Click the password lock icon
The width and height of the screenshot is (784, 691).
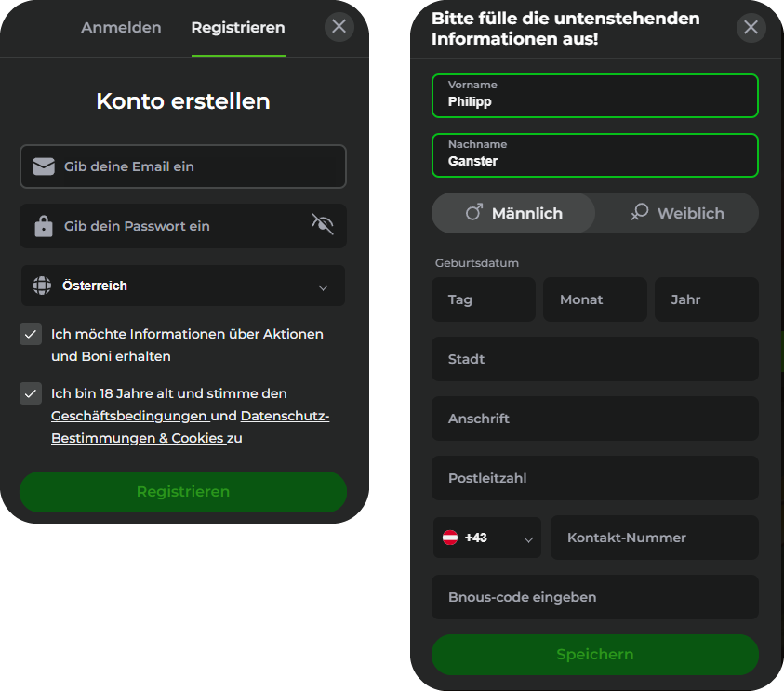pos(42,226)
